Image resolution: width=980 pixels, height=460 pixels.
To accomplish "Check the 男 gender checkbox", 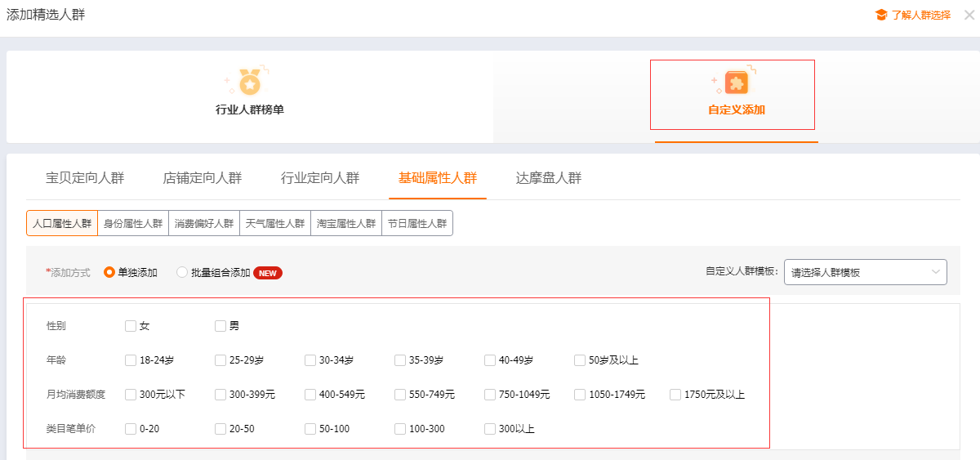I will [220, 326].
